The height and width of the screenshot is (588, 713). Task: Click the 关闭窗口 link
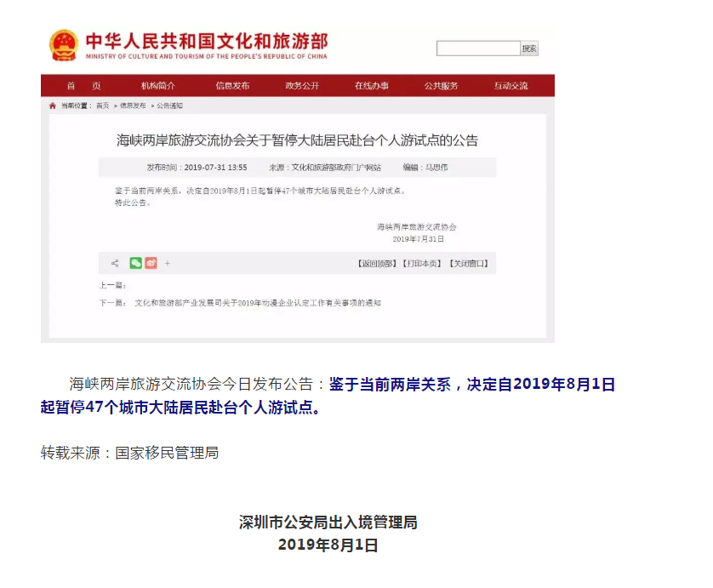(x=469, y=264)
